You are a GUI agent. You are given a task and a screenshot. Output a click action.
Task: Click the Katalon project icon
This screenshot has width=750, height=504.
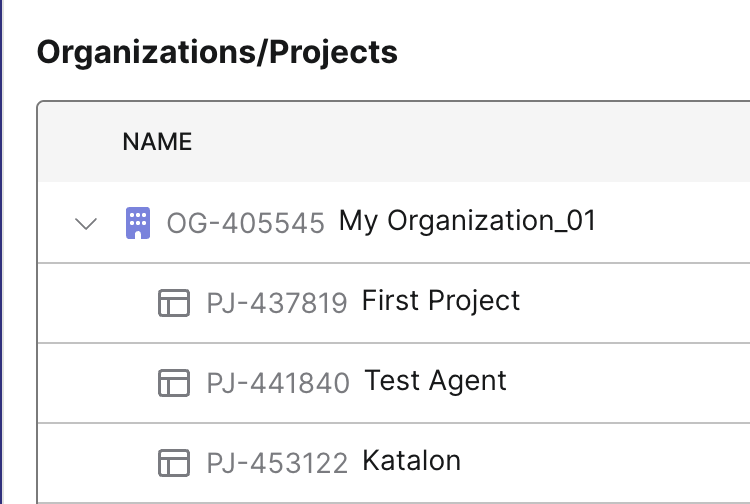pos(174,462)
